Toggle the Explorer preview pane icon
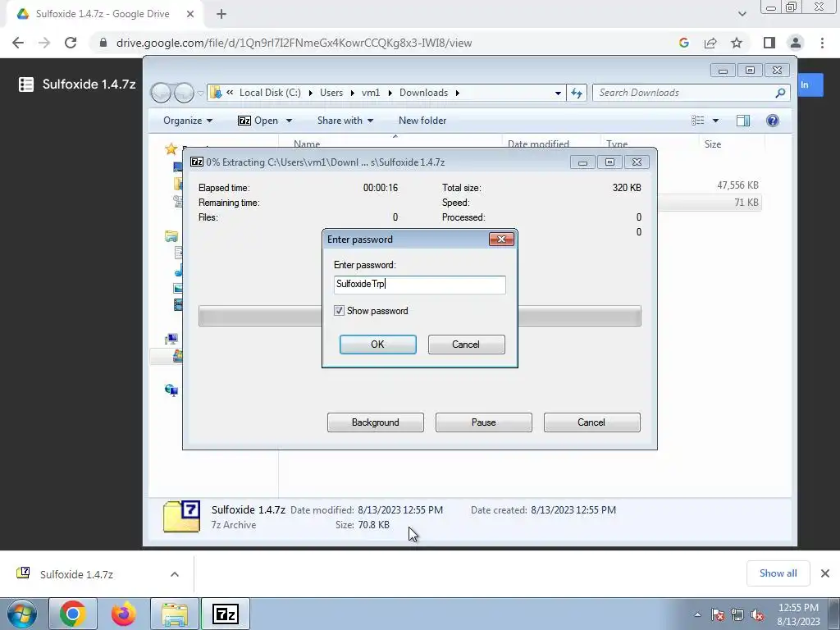The height and width of the screenshot is (630, 840). click(743, 121)
